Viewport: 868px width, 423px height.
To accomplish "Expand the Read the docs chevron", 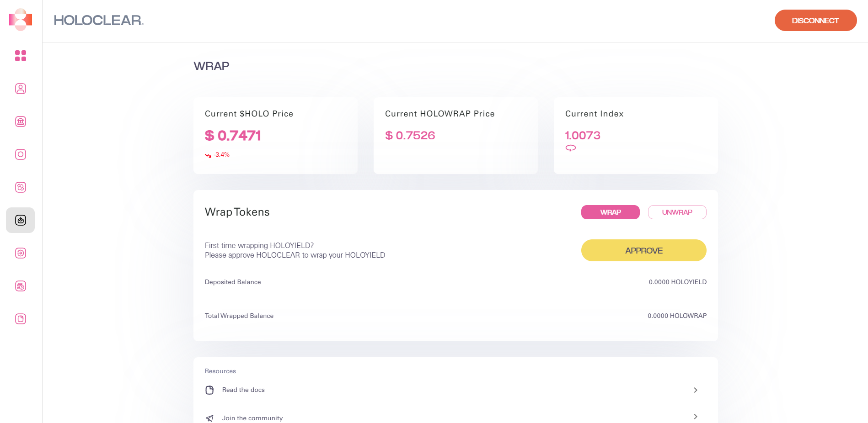I will (x=696, y=390).
